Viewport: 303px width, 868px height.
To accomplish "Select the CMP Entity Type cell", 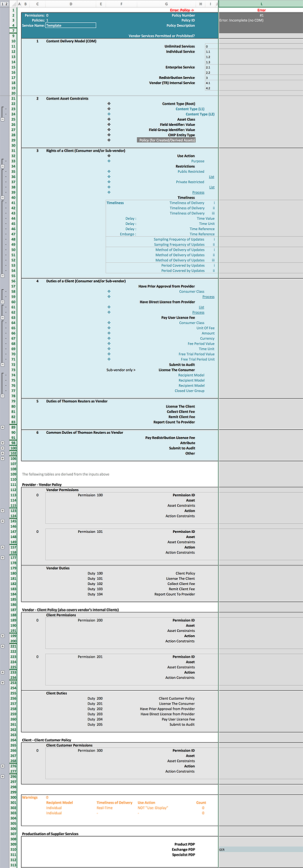I will [182, 135].
